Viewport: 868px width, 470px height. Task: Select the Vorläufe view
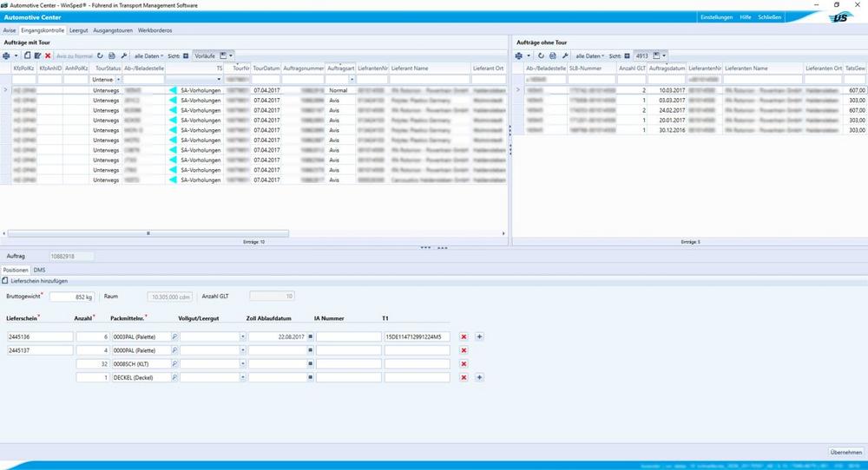(205, 55)
